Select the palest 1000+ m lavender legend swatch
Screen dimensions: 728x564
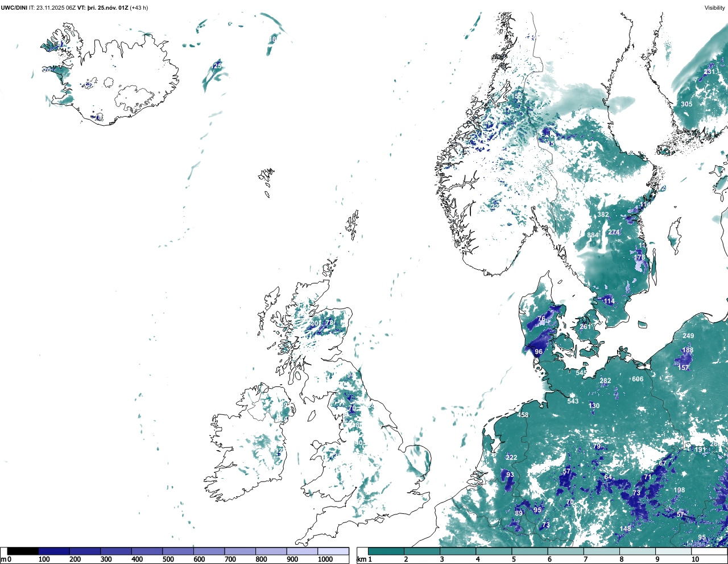(x=333, y=551)
